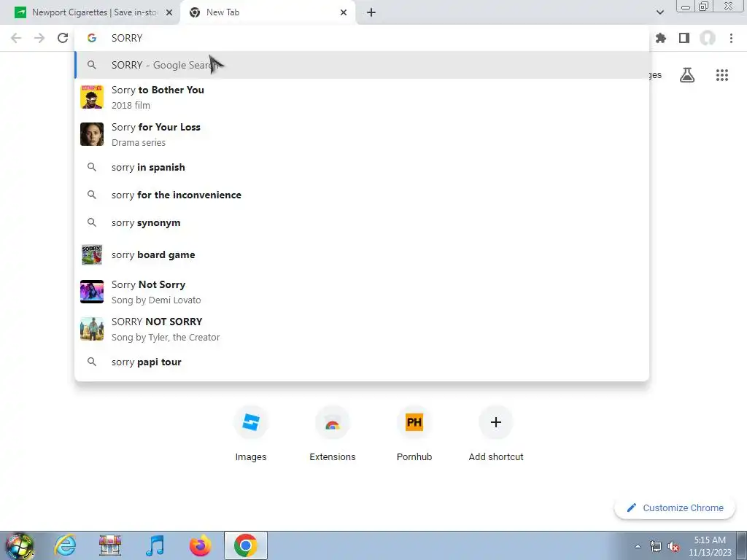Click the sorry board game thumbnail
This screenshot has width=747, height=560.
[x=92, y=254]
